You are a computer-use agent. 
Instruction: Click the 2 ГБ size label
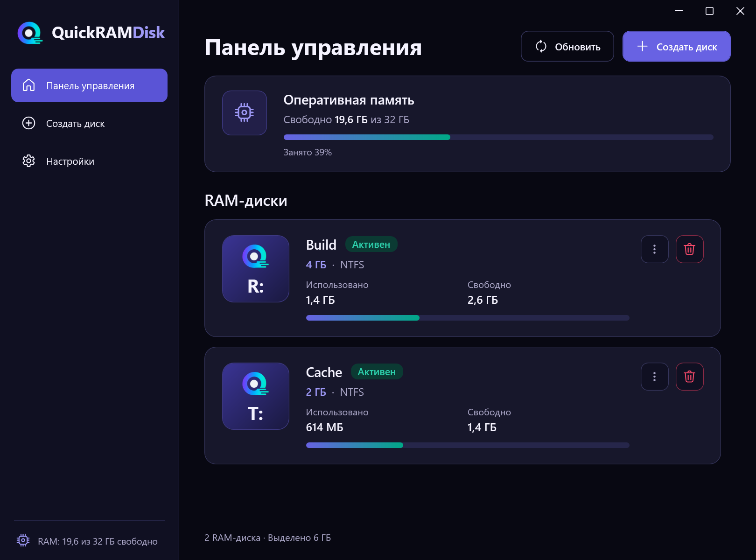pos(316,392)
